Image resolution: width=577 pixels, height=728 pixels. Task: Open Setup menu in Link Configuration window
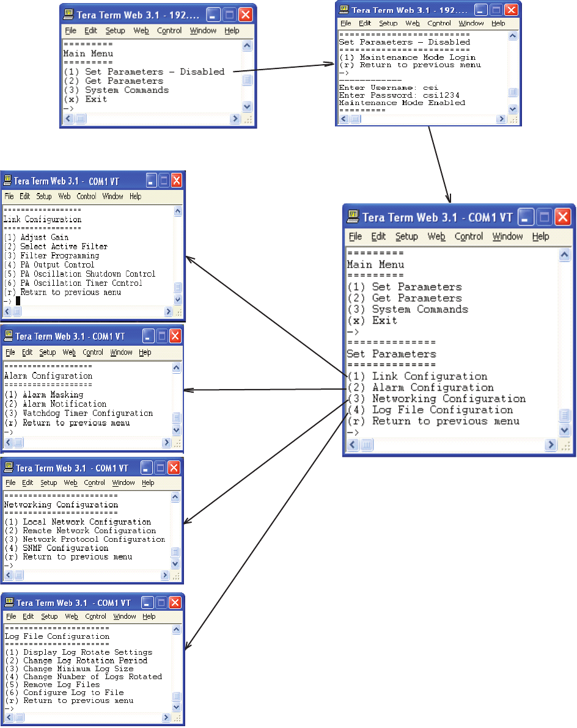pyautogui.click(x=44, y=197)
